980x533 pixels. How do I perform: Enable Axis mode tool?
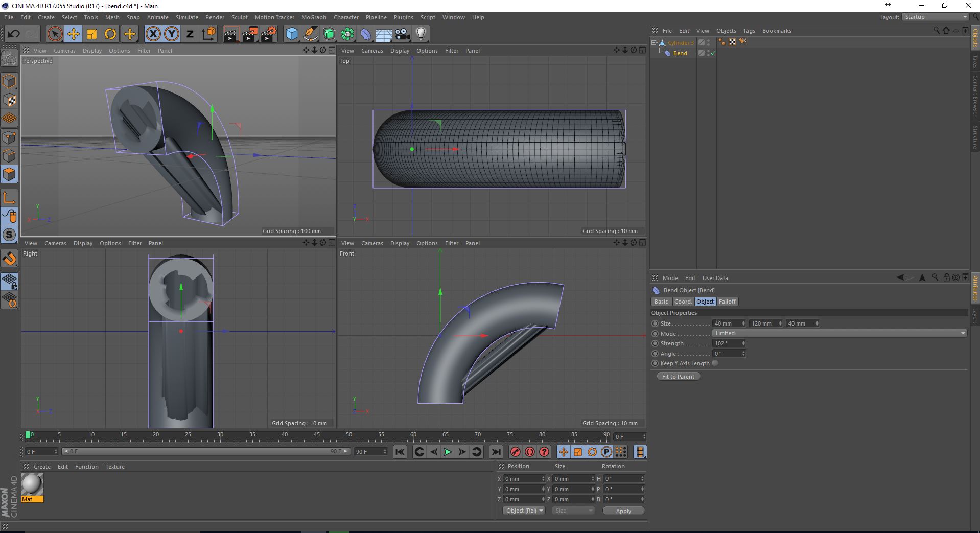tap(9, 198)
